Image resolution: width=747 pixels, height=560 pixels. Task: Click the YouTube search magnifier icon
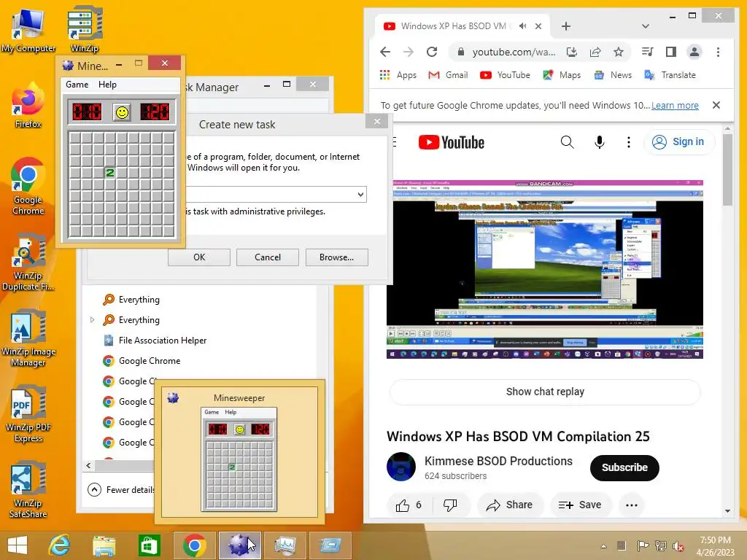point(567,142)
